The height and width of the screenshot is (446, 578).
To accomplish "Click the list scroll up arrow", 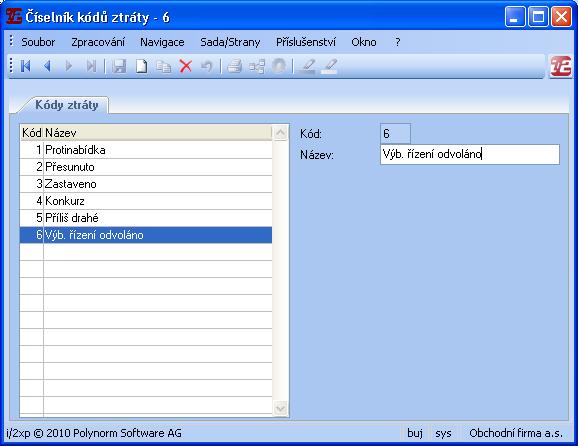I will click(280, 133).
